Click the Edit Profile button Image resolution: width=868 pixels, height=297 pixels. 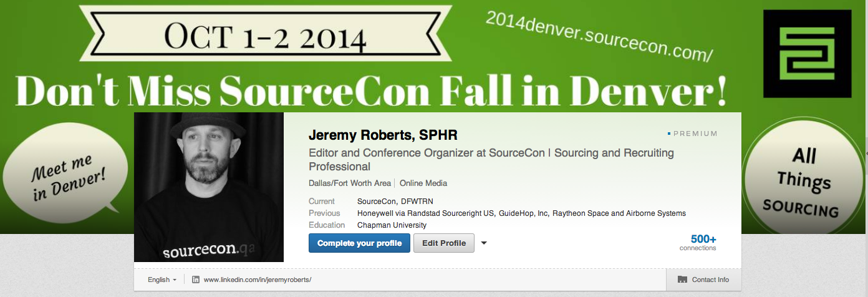coord(444,243)
